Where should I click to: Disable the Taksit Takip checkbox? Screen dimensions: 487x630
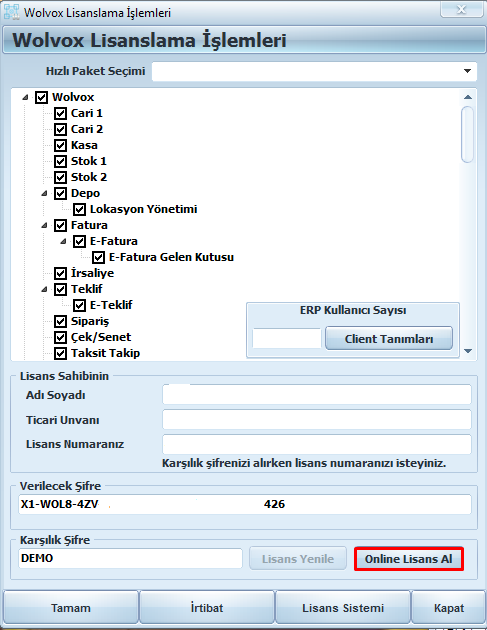[x=60, y=353]
